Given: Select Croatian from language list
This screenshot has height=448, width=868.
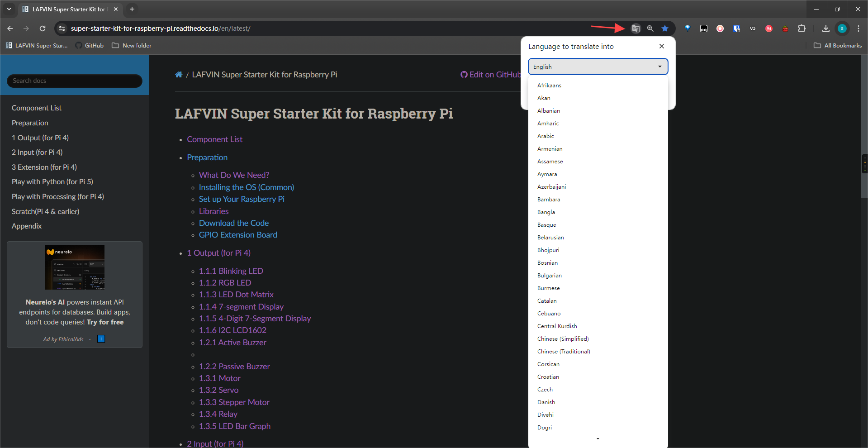Looking at the screenshot, I should (x=548, y=377).
